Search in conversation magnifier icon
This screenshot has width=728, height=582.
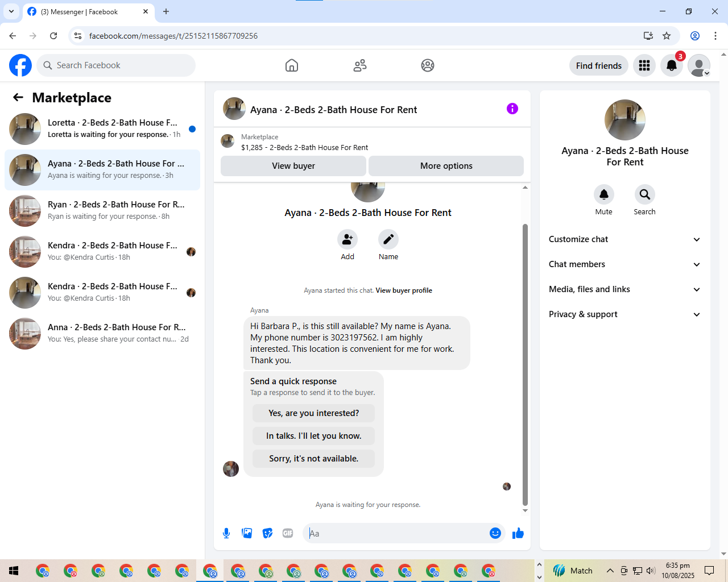point(645,194)
